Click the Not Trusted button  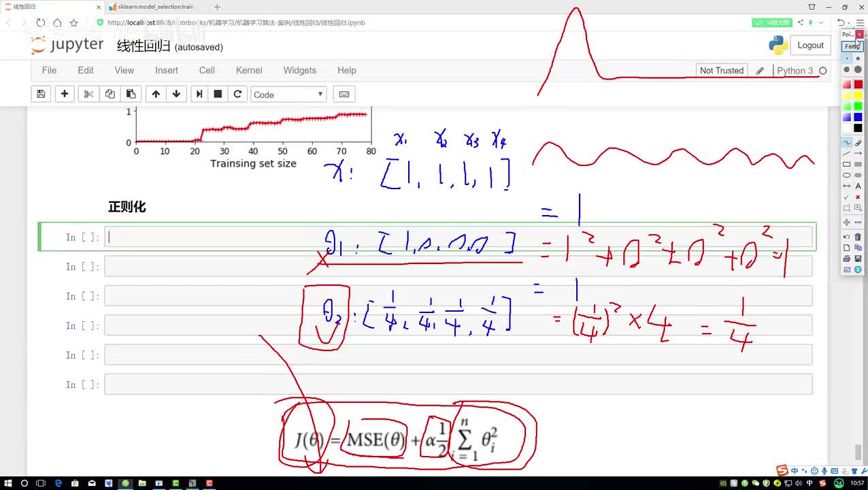coord(722,70)
